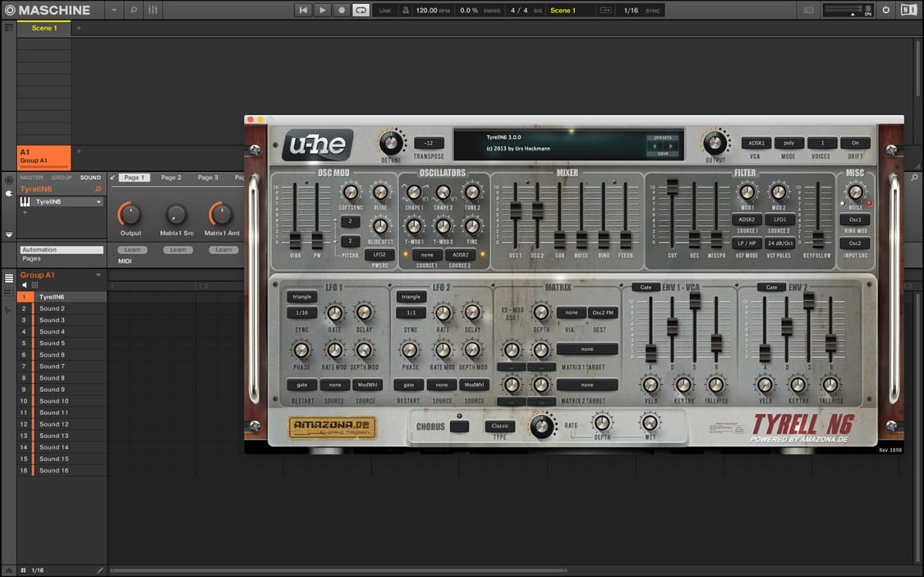Click the pad grid icon in the header

tap(153, 10)
